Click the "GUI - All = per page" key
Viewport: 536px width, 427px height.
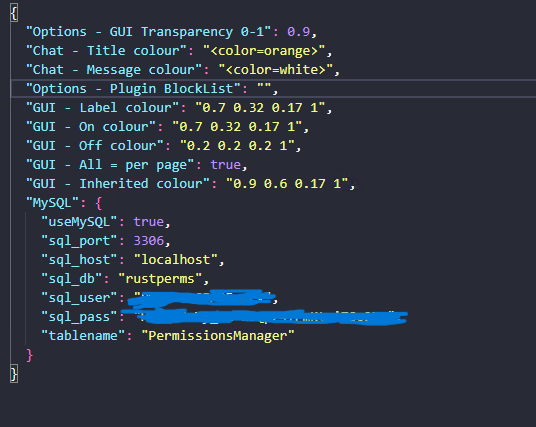pos(110,165)
